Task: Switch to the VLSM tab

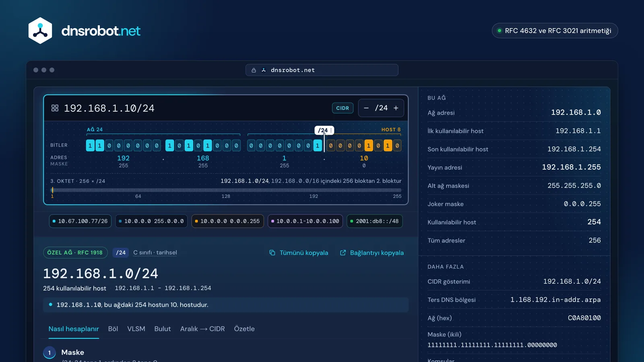Action: pyautogui.click(x=136, y=329)
